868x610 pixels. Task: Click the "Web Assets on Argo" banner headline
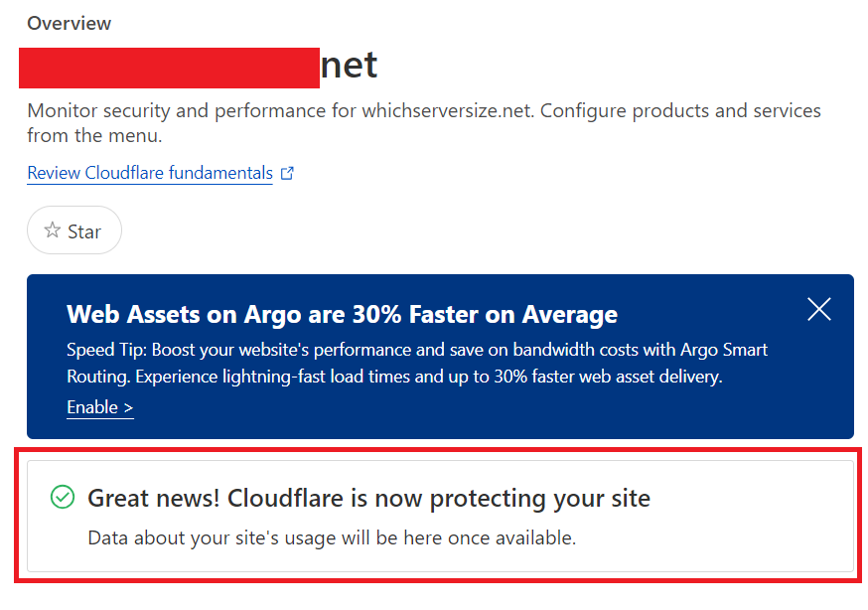pos(342,315)
